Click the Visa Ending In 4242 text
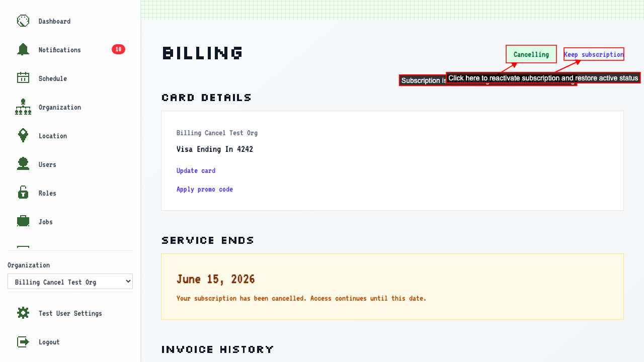 (x=215, y=149)
